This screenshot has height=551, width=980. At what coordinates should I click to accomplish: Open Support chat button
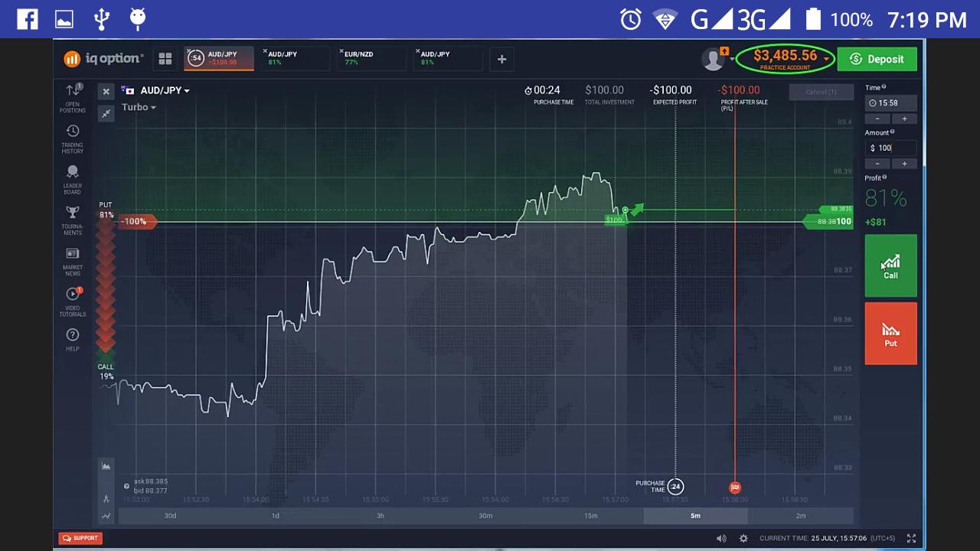tap(80, 538)
